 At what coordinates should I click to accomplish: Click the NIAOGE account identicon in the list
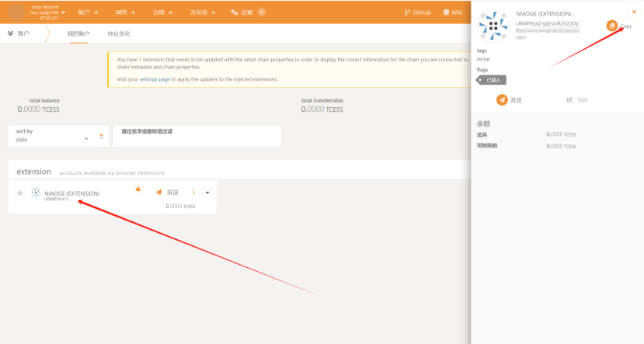point(36,192)
